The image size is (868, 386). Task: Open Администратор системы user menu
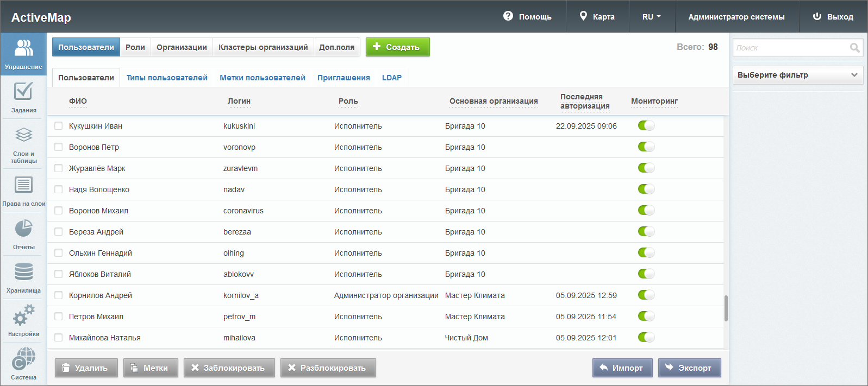click(736, 17)
